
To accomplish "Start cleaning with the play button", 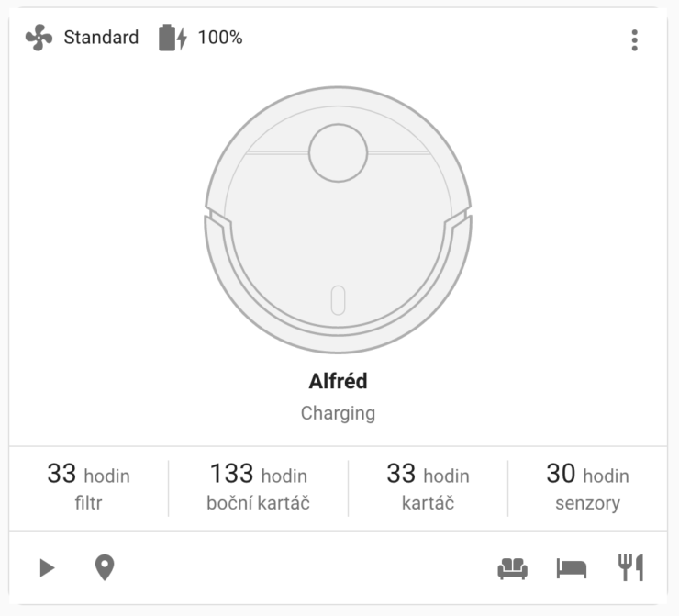I will point(47,568).
